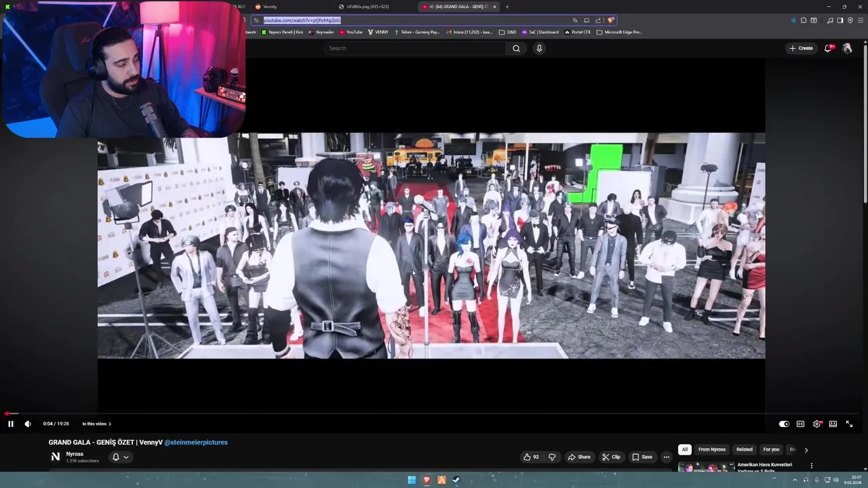Open the @steinmeierpictures link in title

point(196,443)
